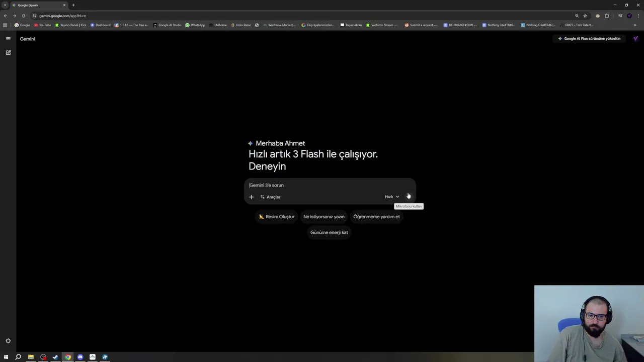Open the Vechiron Stream bookmark
Image resolution: width=644 pixels, height=362 pixels.
click(x=382, y=25)
